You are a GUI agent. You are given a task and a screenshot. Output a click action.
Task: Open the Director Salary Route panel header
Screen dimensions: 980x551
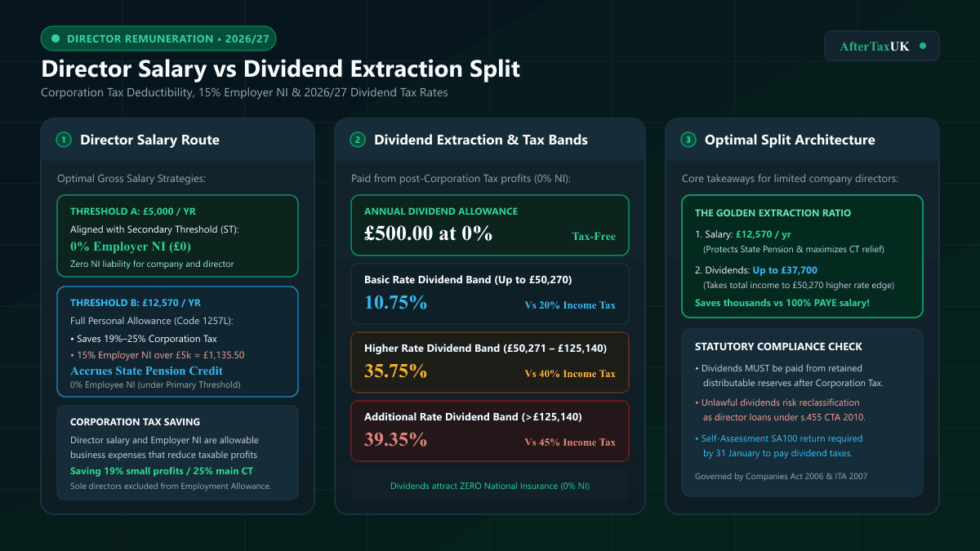177,140
